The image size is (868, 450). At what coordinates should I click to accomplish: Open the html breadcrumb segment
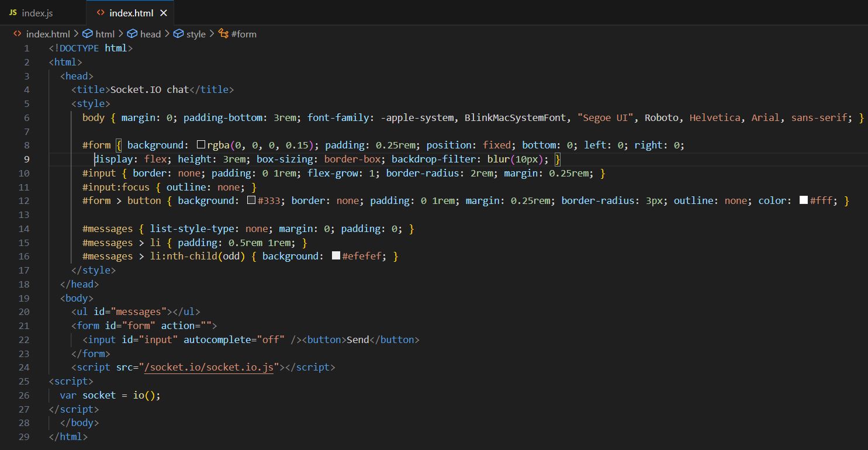pos(105,34)
